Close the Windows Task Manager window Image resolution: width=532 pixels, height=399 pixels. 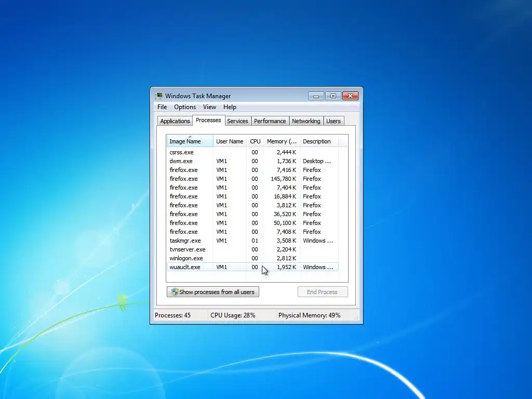[351, 96]
